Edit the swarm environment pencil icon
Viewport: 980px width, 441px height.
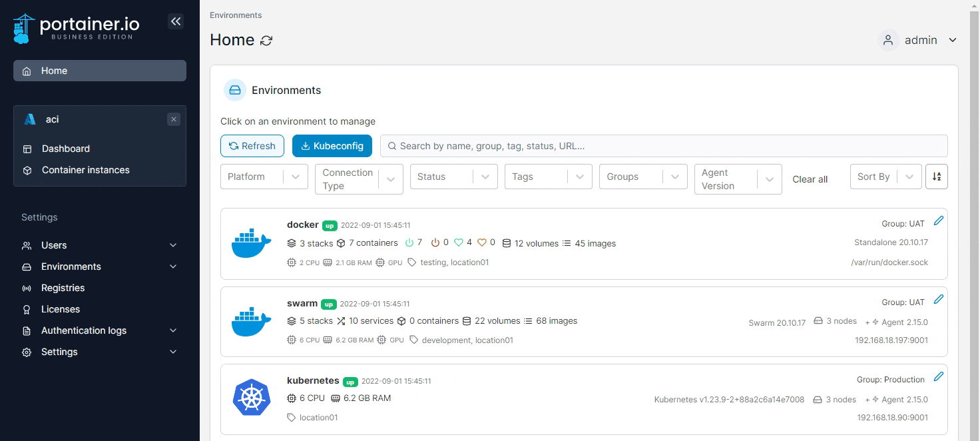[939, 299]
